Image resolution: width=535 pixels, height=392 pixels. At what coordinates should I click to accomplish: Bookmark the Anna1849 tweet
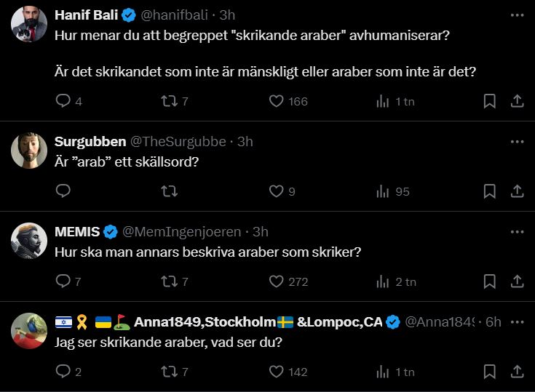(x=490, y=372)
